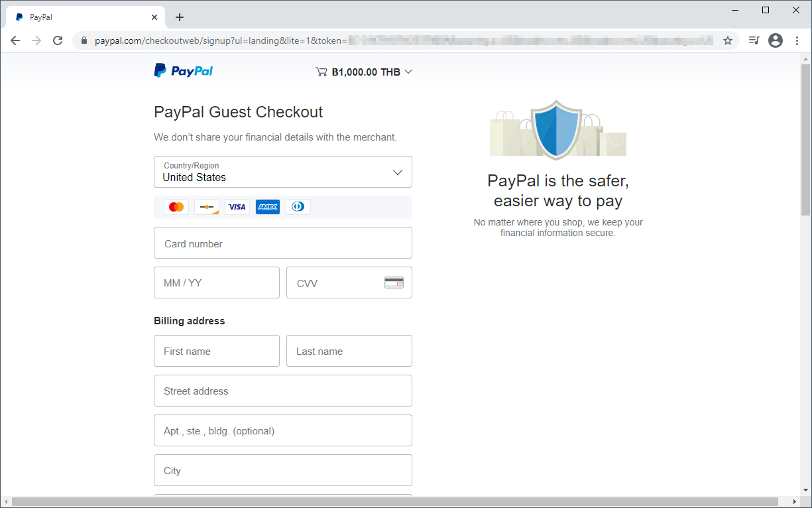Open the Country/Region United States dropdown
This screenshot has height=508, width=812.
(x=283, y=172)
